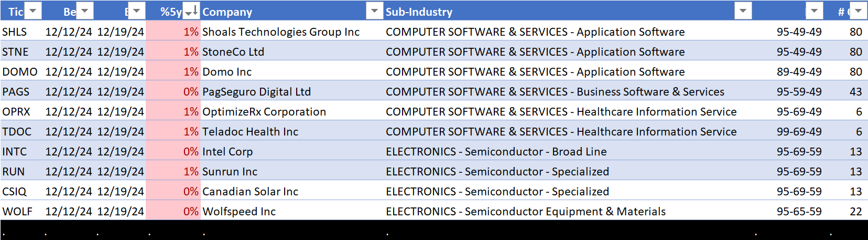The image size is (868, 240).
Task: Select Semiconductor - Specialized cell in CSIQ row
Action: pyautogui.click(x=497, y=191)
